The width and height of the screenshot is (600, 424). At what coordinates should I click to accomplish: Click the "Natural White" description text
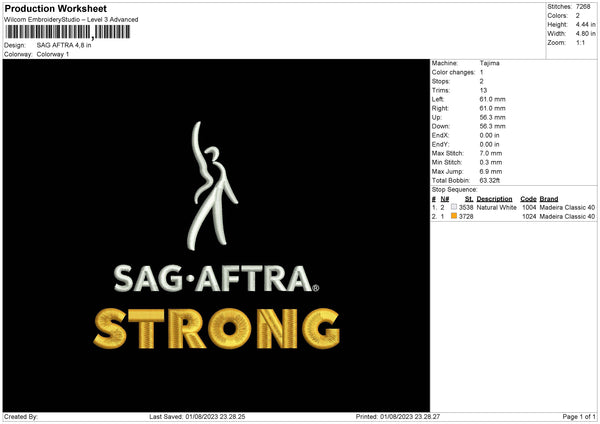tap(496, 207)
